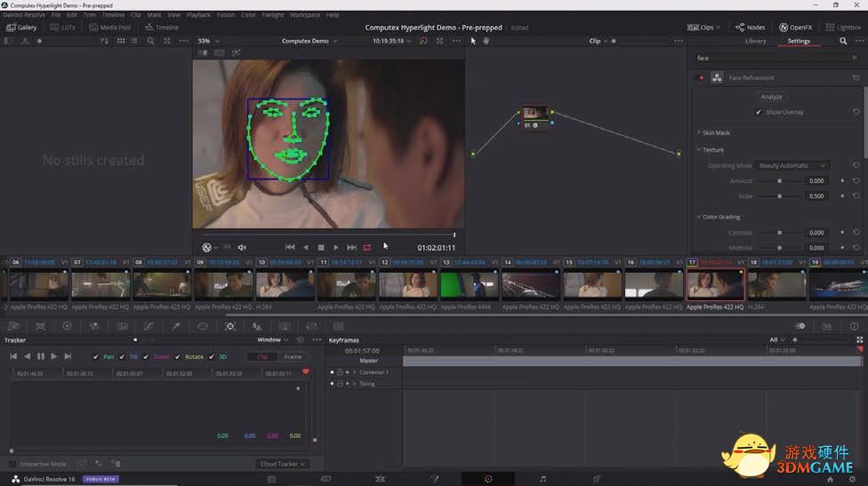Select the hand pan tool in node editor

click(x=486, y=41)
